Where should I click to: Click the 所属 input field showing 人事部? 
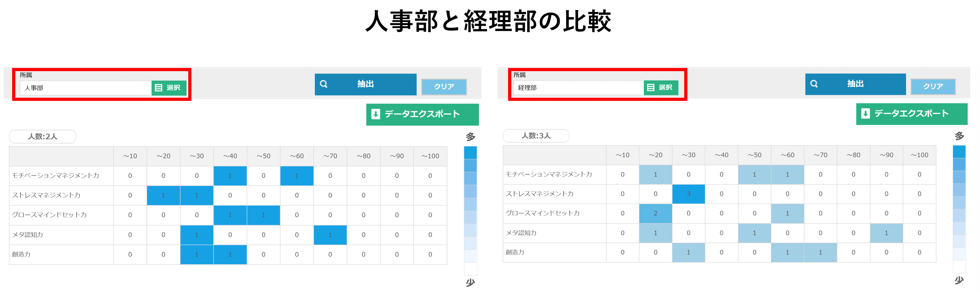click(x=86, y=88)
